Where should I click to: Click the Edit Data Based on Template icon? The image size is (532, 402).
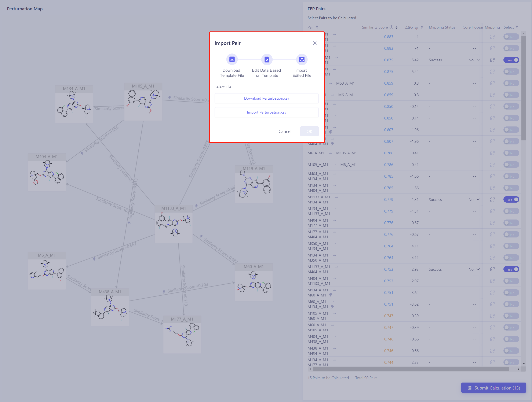click(x=267, y=59)
